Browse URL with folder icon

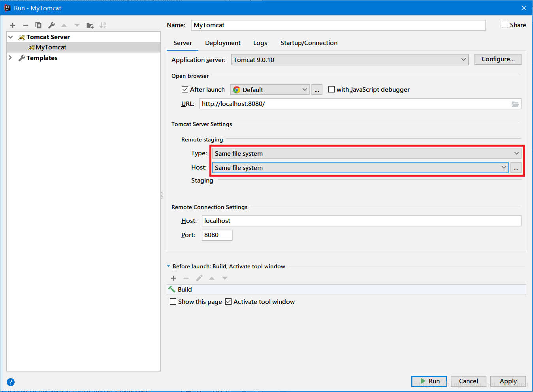(x=515, y=104)
